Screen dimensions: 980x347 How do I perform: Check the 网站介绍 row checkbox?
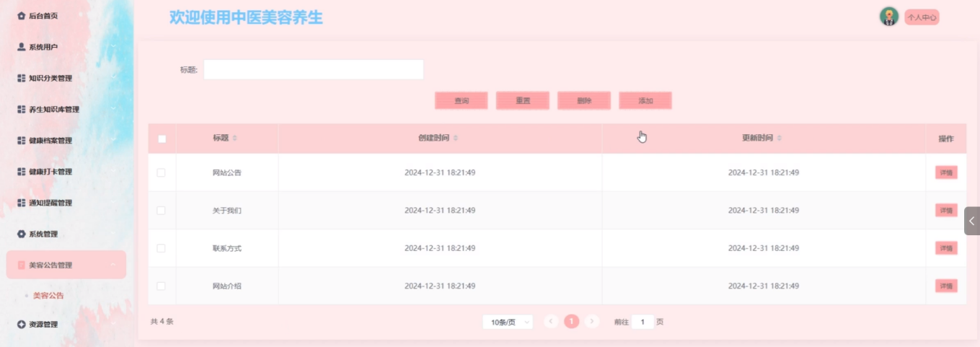pos(161,286)
